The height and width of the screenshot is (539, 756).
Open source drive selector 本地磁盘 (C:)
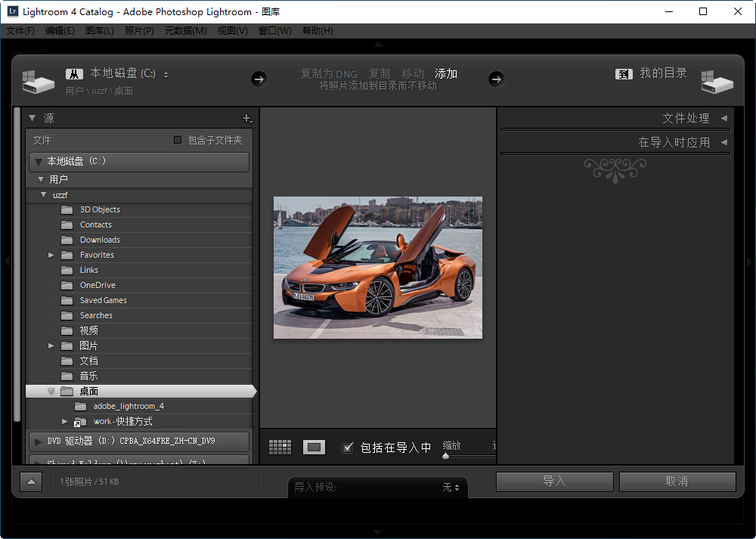pyautogui.click(x=129, y=73)
